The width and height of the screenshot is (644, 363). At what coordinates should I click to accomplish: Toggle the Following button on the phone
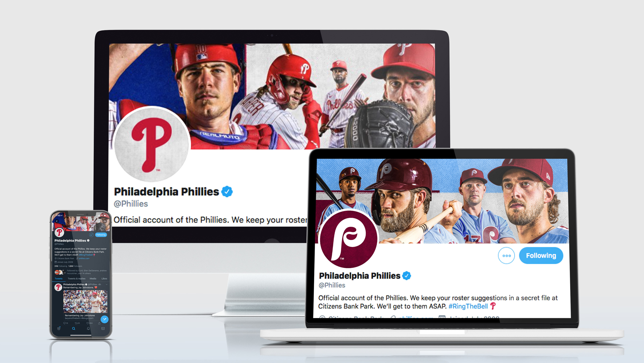click(101, 235)
